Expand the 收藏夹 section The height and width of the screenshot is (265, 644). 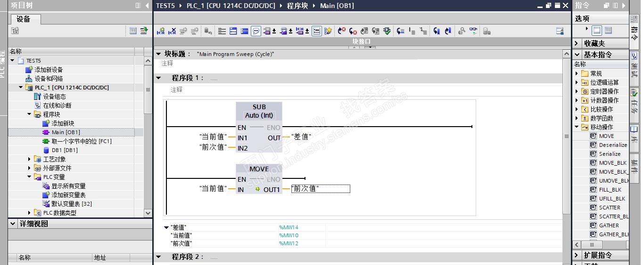pos(577,43)
